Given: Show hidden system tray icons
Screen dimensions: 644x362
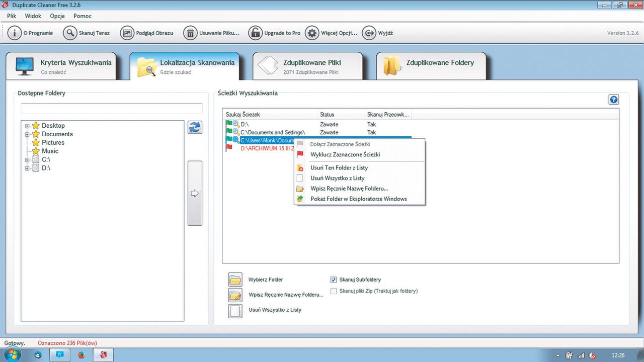Looking at the screenshot, I should (x=559, y=355).
